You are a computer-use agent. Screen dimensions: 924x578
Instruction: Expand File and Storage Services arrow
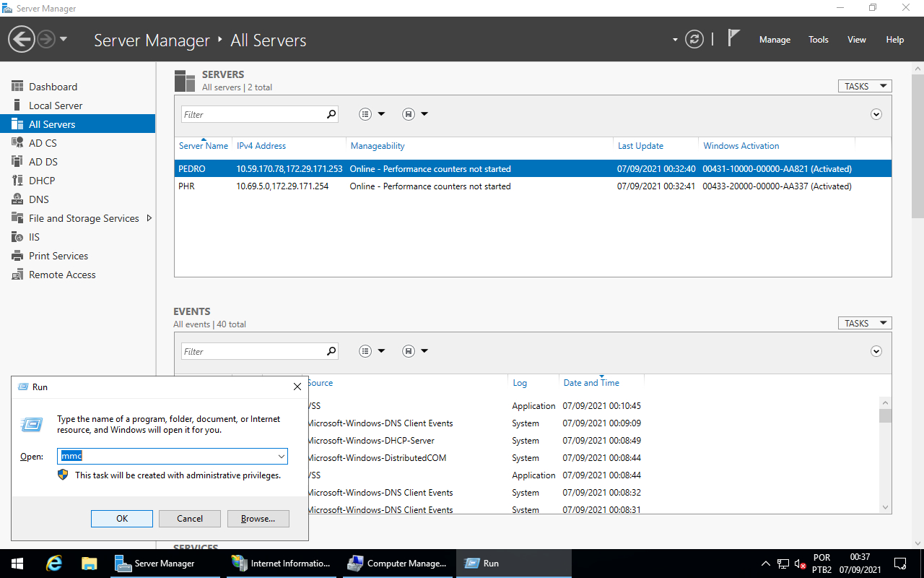[149, 218]
